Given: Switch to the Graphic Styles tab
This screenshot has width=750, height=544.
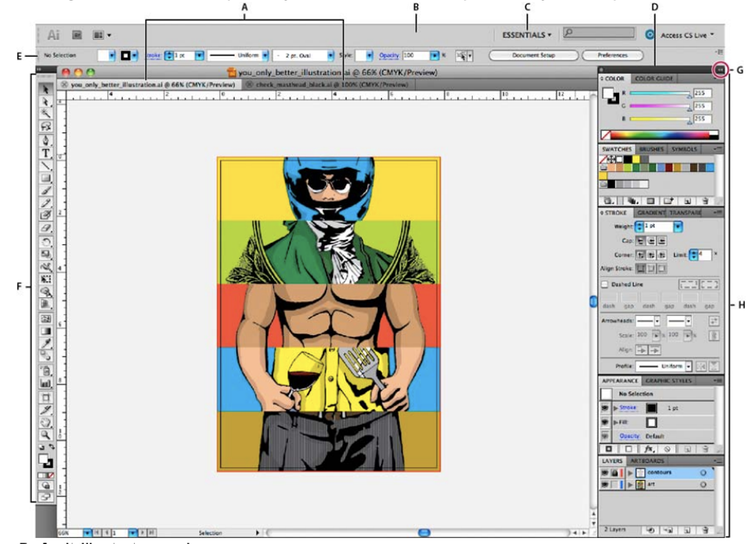Looking at the screenshot, I should [668, 381].
